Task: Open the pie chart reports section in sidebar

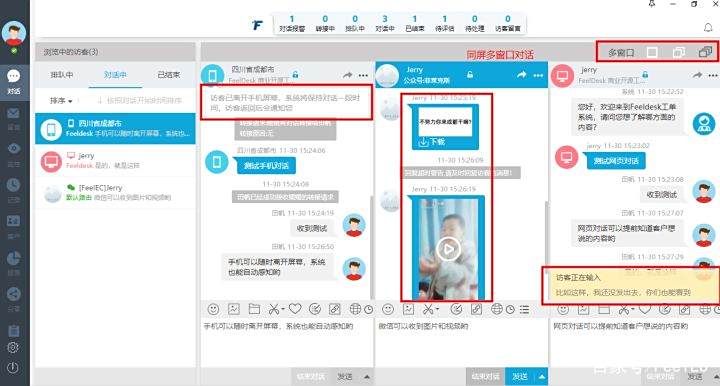Action: pos(13,258)
